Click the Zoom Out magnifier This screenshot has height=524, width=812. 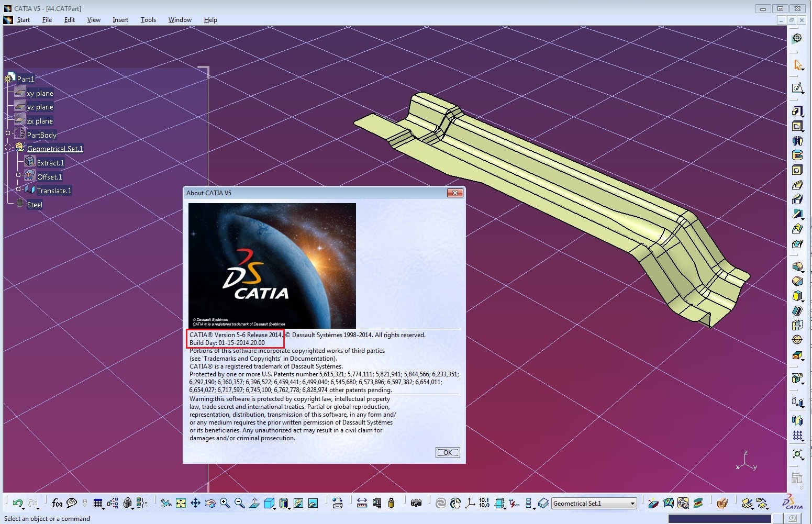pos(239,503)
